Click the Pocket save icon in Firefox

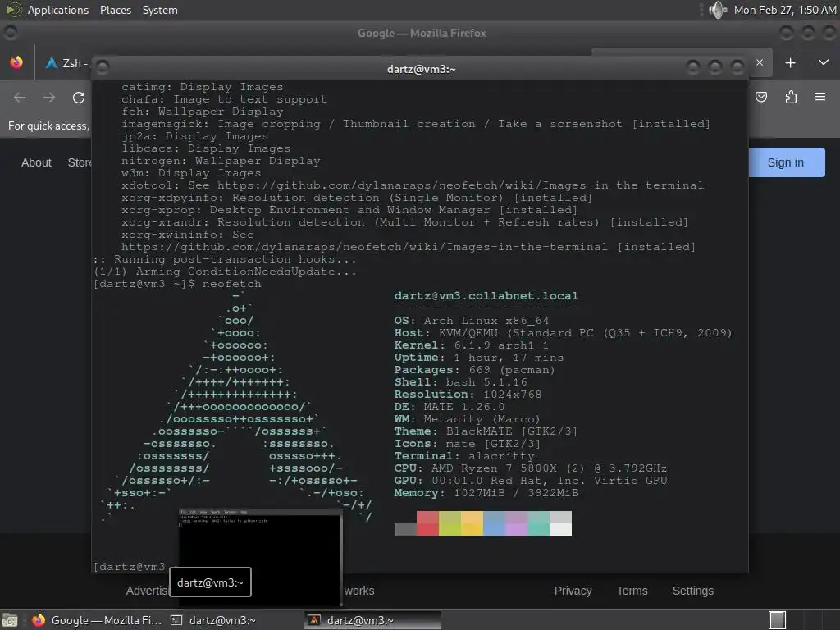[760, 97]
